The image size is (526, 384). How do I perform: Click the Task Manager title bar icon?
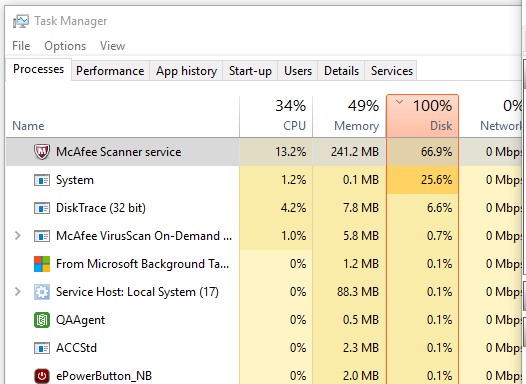pos(21,21)
